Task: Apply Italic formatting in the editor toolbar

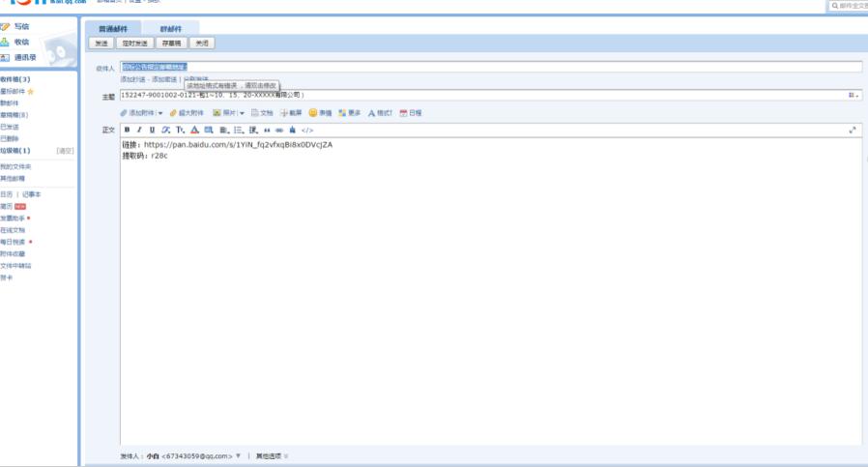Action: pyautogui.click(x=139, y=131)
